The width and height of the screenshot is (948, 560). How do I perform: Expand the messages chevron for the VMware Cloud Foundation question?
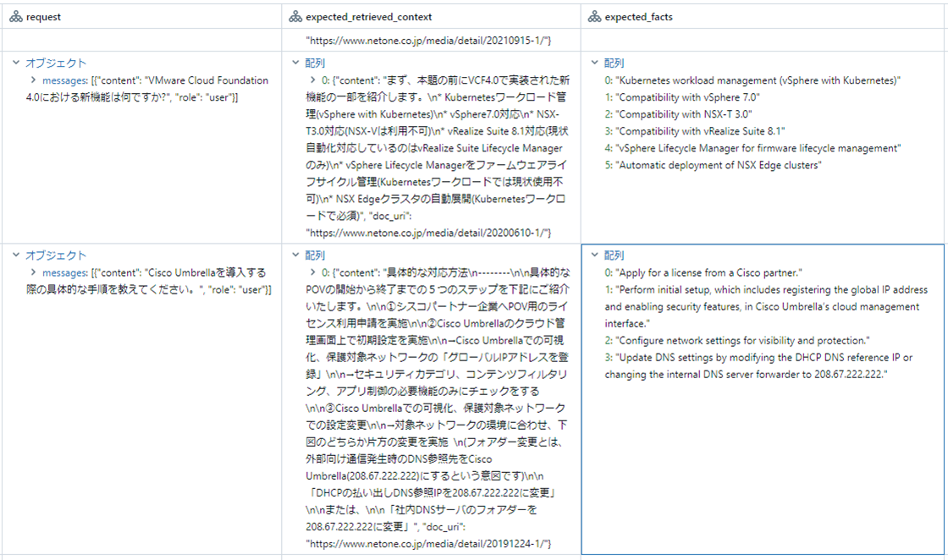tap(33, 80)
